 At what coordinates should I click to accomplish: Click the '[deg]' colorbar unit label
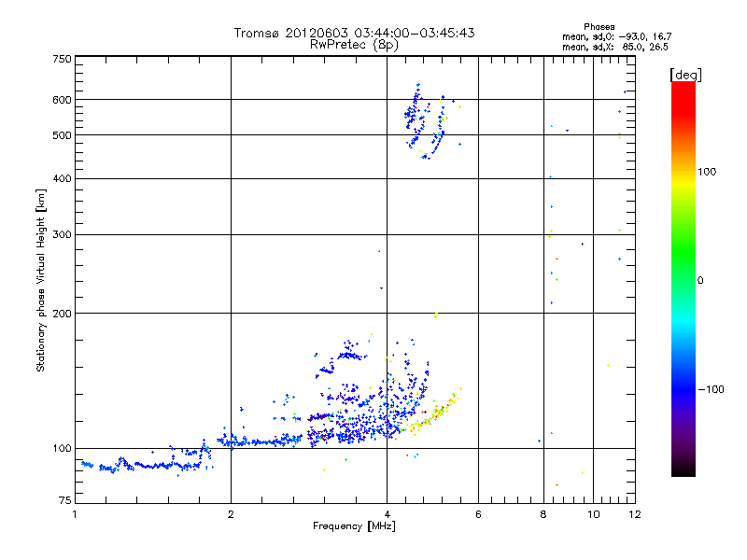point(685,75)
